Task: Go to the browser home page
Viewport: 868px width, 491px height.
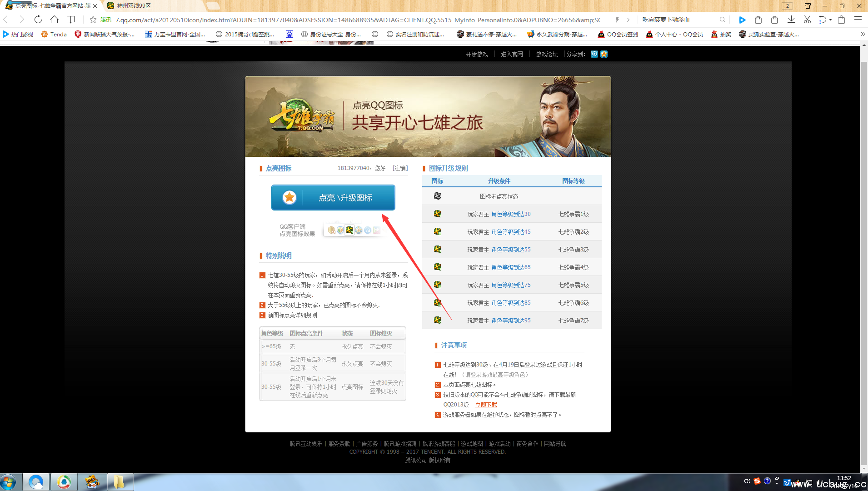Action: [55, 20]
